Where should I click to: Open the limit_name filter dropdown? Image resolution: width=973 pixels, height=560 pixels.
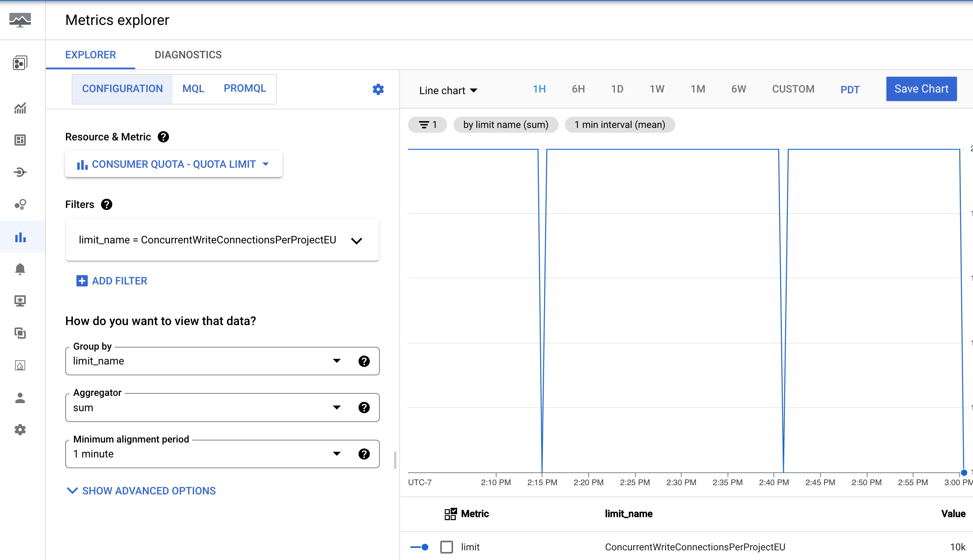click(357, 239)
